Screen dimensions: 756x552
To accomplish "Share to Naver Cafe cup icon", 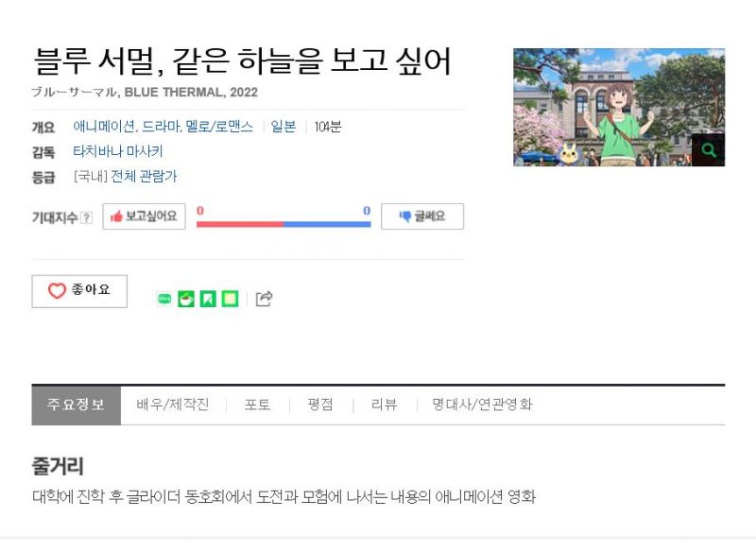I will pyautogui.click(x=186, y=300).
